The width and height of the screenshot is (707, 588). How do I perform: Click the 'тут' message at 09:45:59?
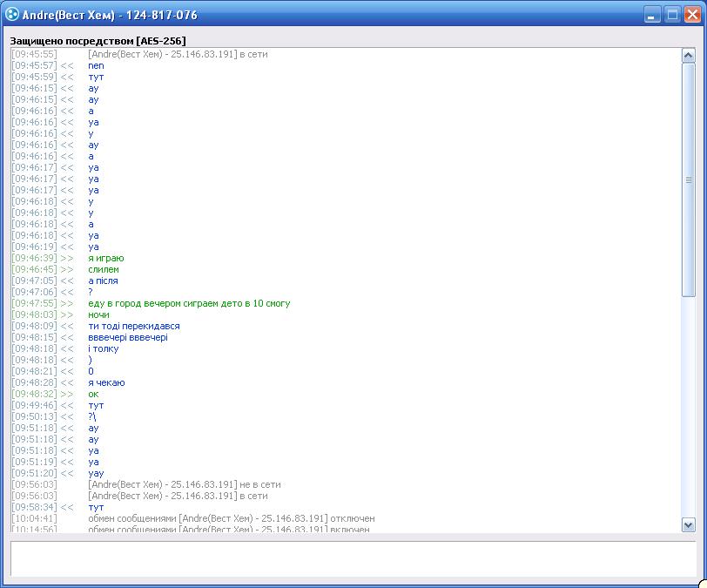pos(96,78)
